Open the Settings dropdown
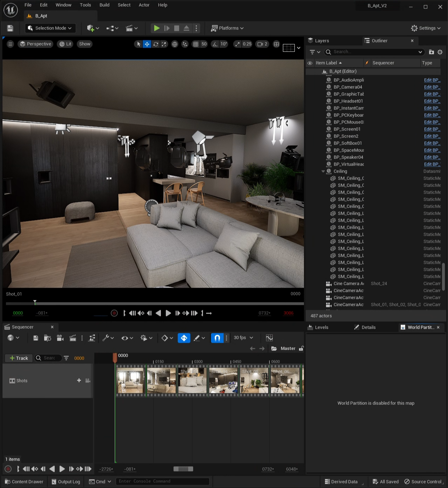 [x=426, y=28]
